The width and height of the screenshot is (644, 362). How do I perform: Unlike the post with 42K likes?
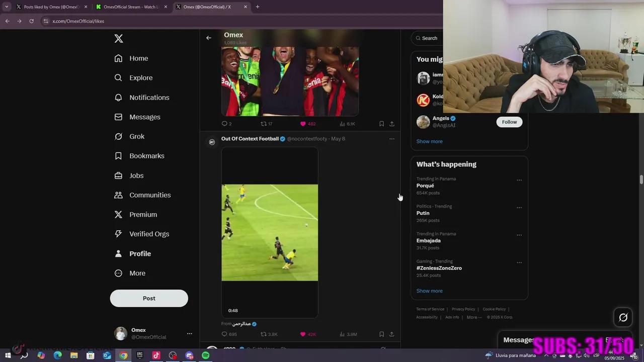308,334
